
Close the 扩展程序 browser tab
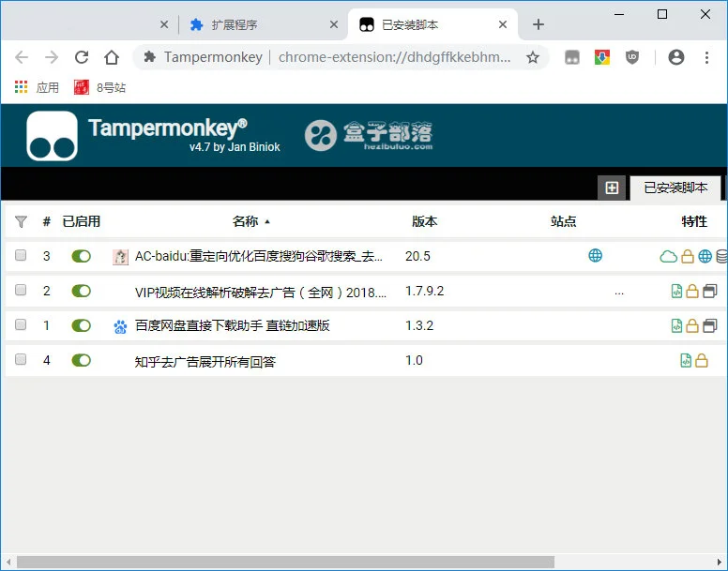334,24
